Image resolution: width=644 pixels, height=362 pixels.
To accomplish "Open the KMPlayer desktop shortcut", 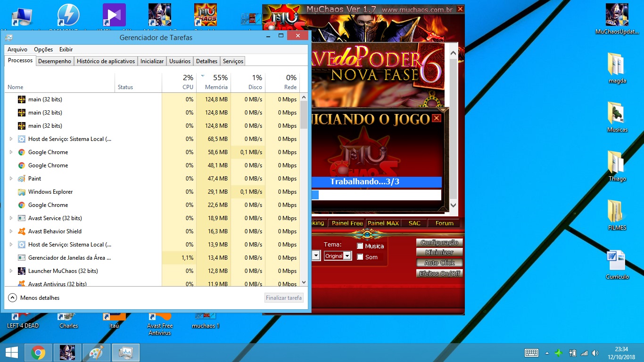I will coord(114,15).
